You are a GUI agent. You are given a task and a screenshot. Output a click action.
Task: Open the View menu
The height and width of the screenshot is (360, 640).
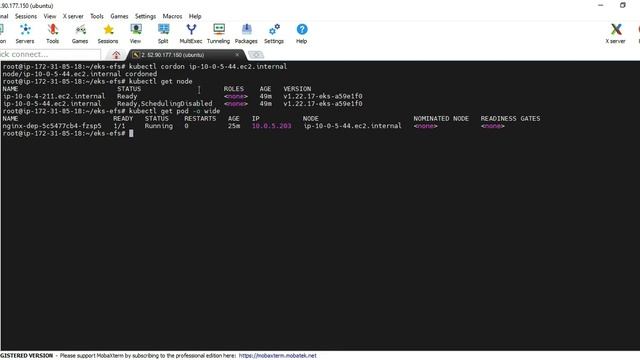(x=50, y=16)
